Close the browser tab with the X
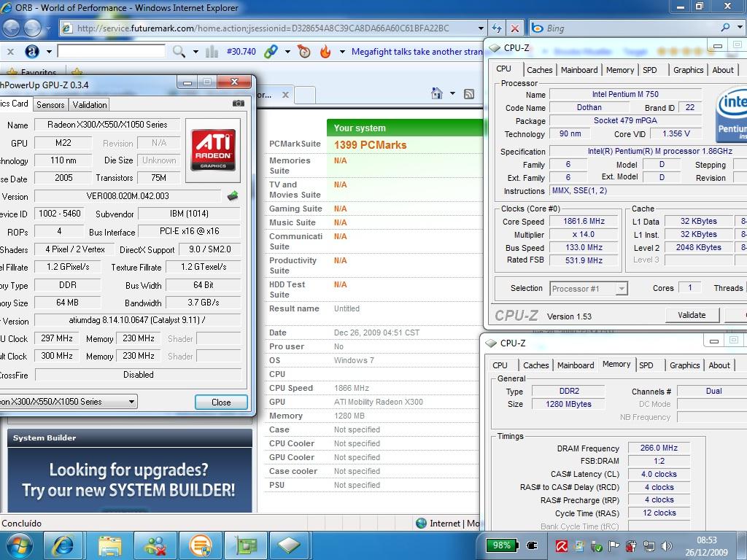The height and width of the screenshot is (560, 747). [285, 95]
